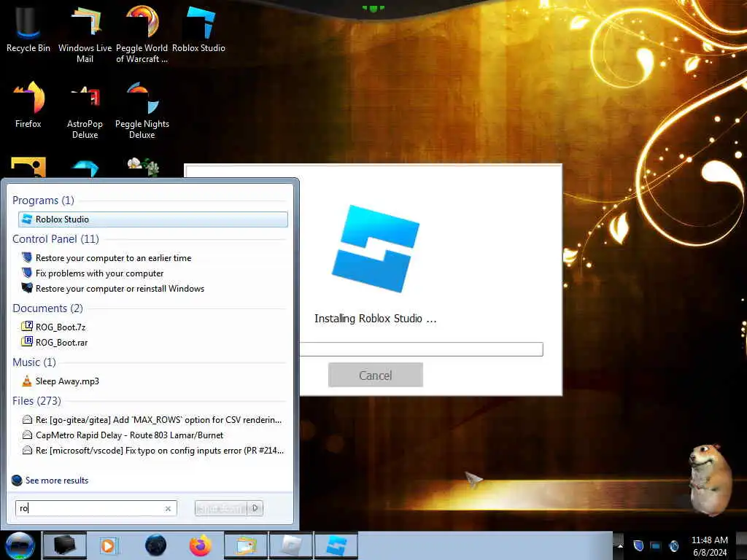Select Windows Live Mail desktop shortcut
Screen dimensions: 747x560
[85, 34]
